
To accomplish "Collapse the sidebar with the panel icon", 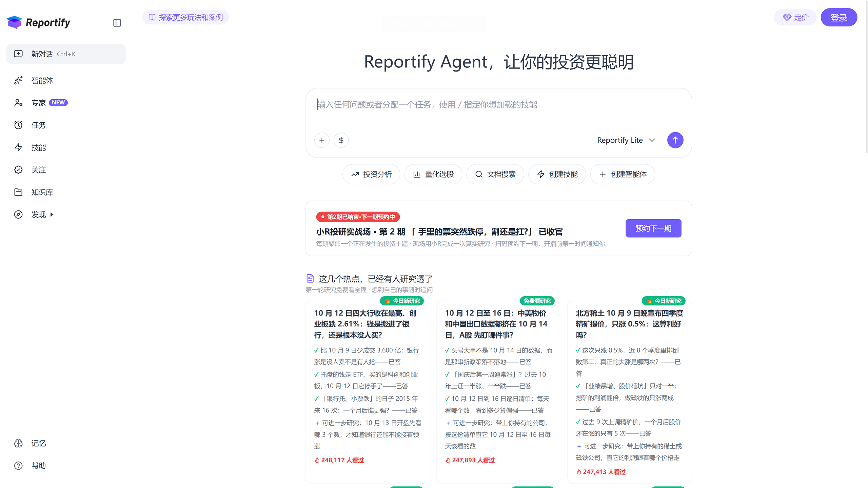I will [x=117, y=23].
